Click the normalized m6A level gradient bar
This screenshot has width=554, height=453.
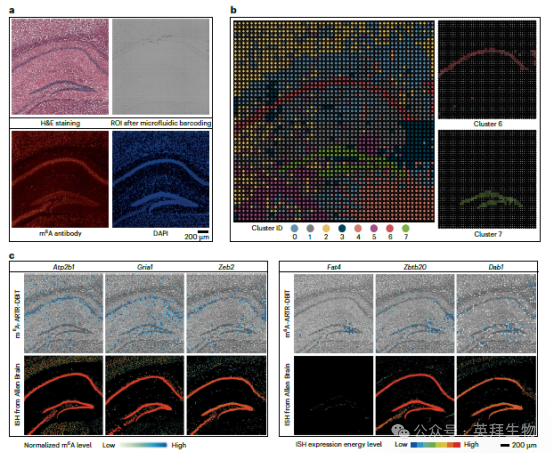143,445
